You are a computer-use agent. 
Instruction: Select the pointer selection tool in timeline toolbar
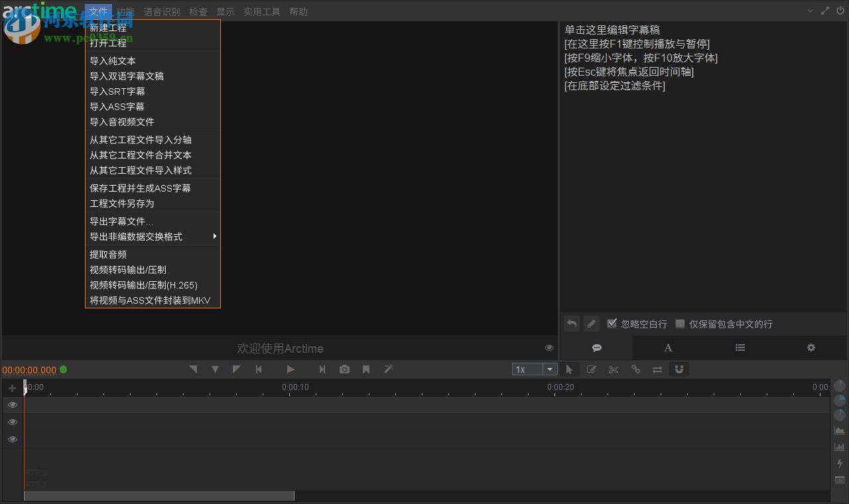pyautogui.click(x=570, y=369)
